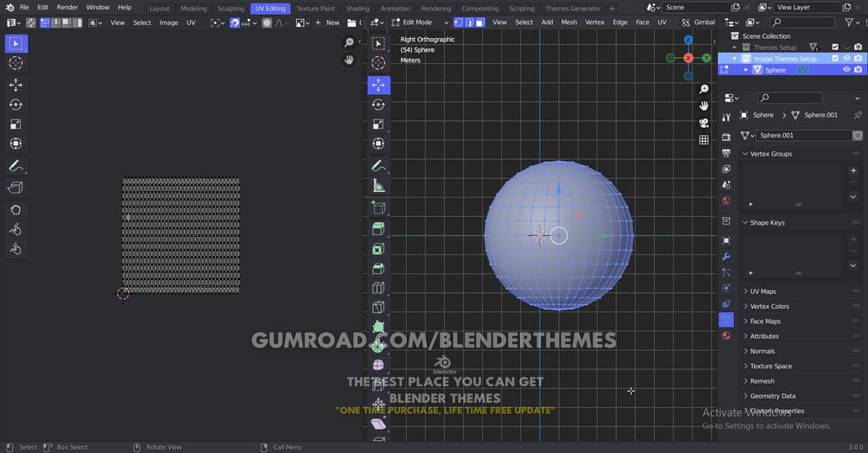This screenshot has width=868, height=453.
Task: Select the UV Grab sculpt tool
Action: (x=16, y=210)
